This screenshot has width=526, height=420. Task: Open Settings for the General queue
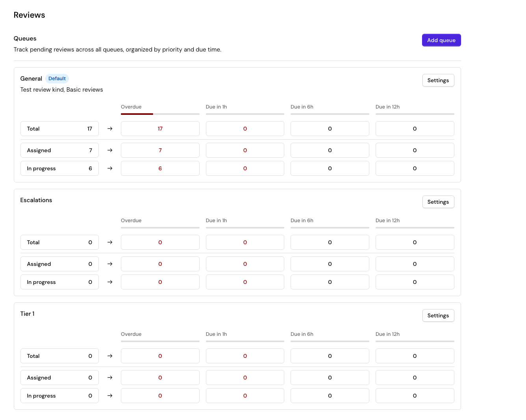[438, 80]
